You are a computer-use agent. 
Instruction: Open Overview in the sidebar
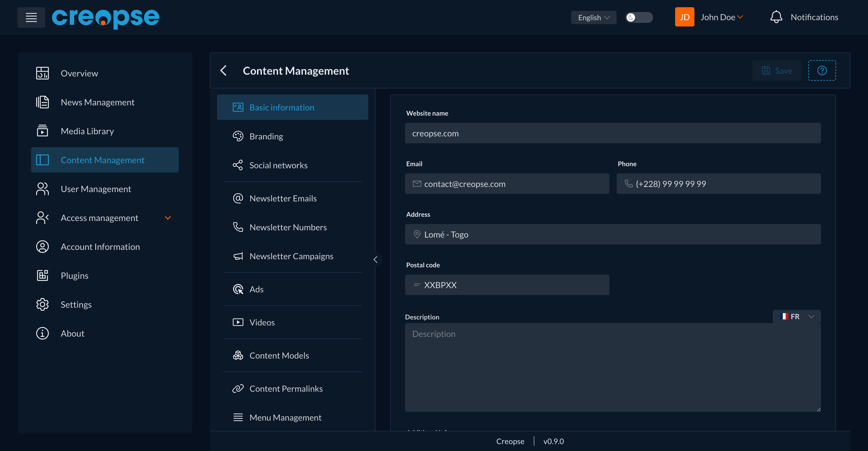point(105,73)
